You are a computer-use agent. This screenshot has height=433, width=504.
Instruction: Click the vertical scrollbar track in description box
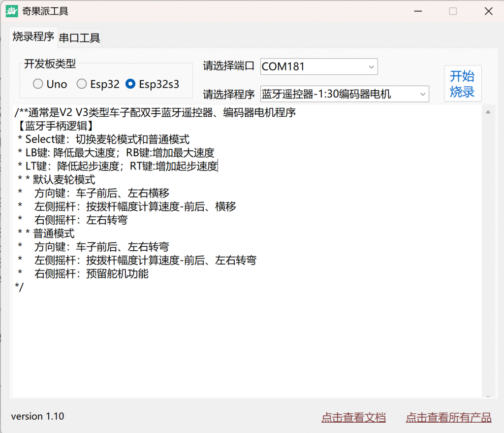click(488, 246)
